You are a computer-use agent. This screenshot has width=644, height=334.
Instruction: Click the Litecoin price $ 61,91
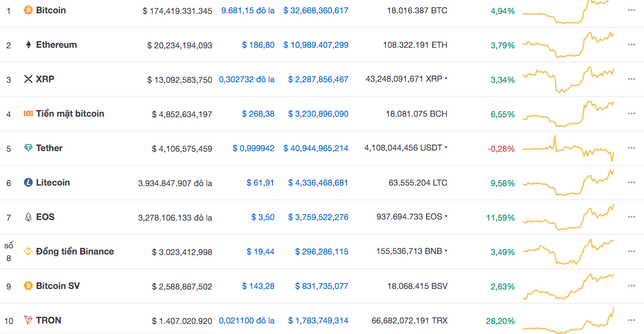click(260, 183)
